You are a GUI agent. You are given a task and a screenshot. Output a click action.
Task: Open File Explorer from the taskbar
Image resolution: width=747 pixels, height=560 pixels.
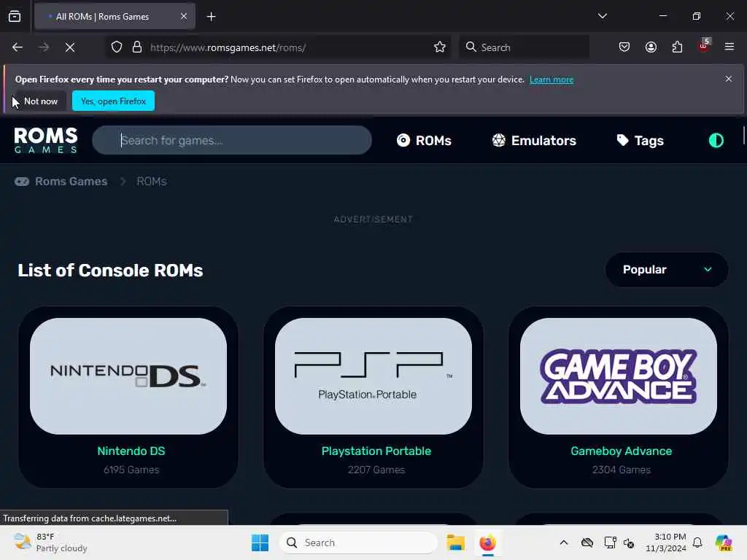(x=455, y=542)
